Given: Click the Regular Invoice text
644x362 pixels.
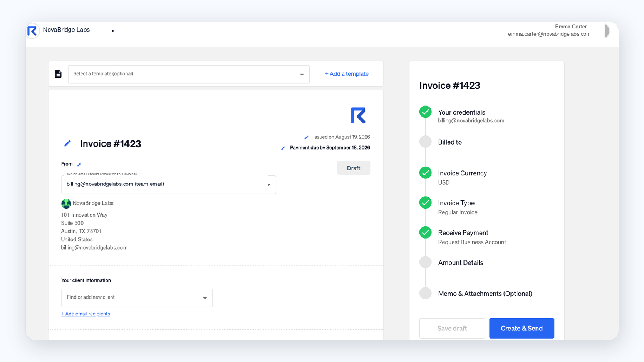Looking at the screenshot, I should pos(458,212).
